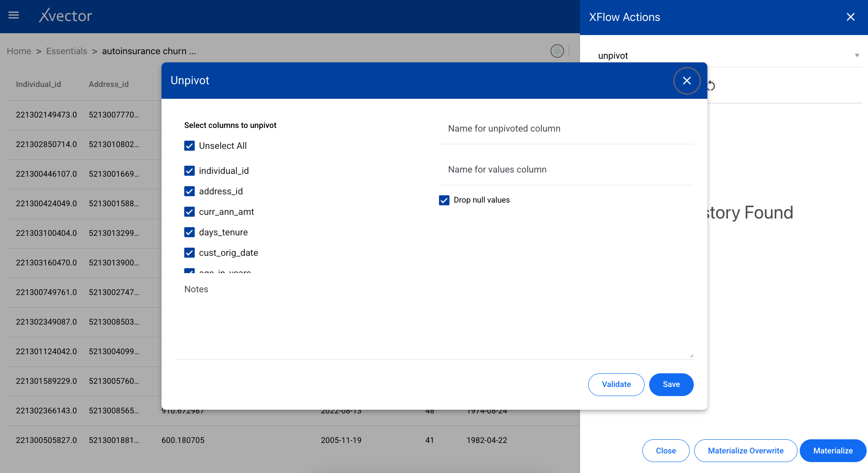
Task: Click the Notes area resize handle
Action: click(691, 356)
